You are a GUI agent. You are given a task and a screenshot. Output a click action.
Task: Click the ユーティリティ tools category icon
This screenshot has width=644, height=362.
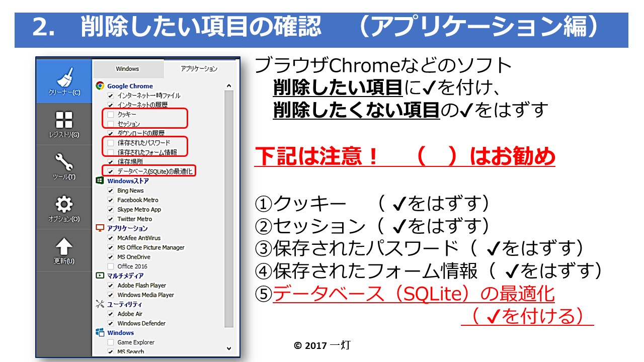pos(100,304)
